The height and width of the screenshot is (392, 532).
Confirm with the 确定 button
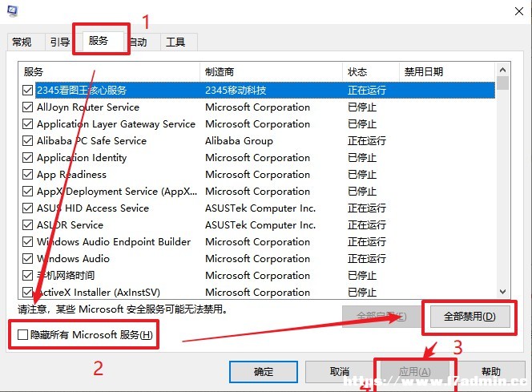[x=264, y=372]
